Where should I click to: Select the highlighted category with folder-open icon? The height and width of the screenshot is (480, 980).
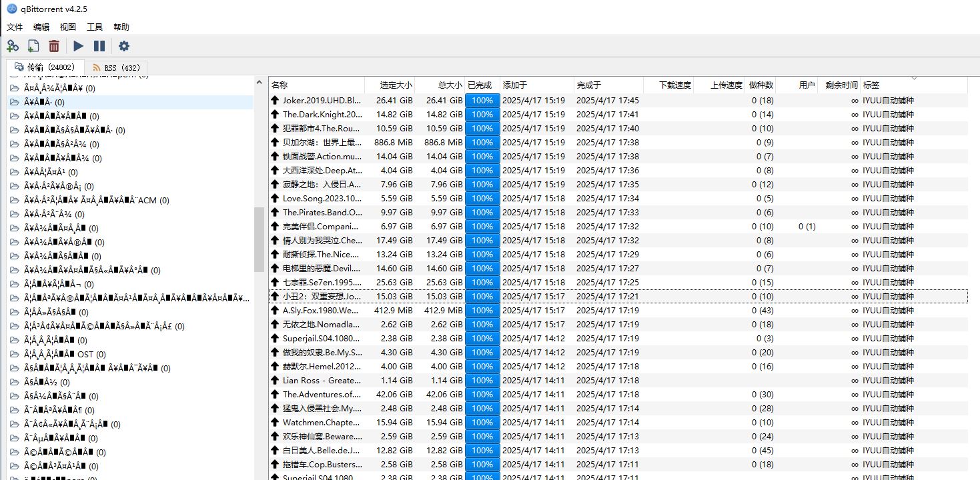click(x=131, y=102)
